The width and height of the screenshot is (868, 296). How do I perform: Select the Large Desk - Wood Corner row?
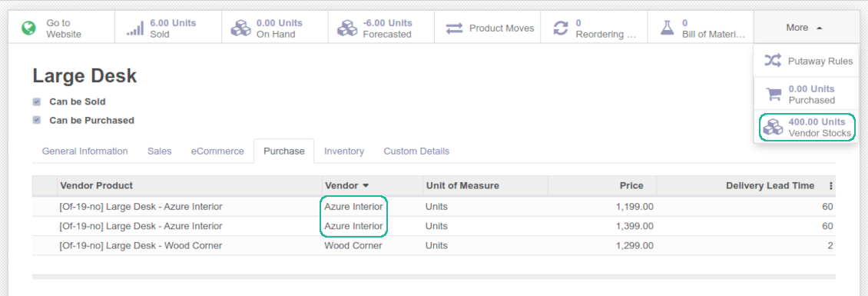pos(433,245)
